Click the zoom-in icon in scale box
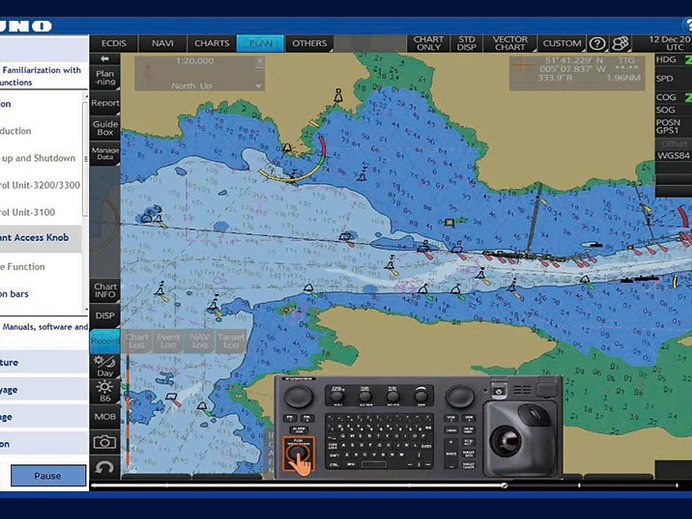692x519 pixels. (260, 60)
